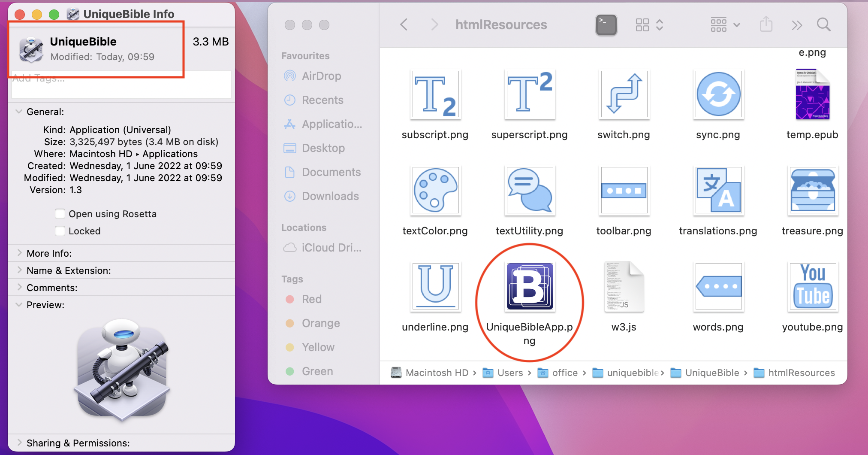Select the youtube.png file icon
The width and height of the screenshot is (868, 455).
click(813, 287)
